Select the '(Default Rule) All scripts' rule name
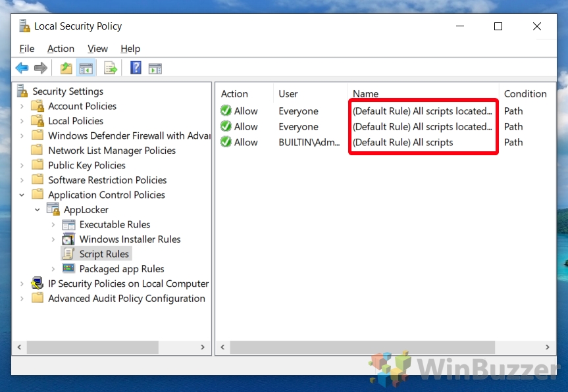 [403, 142]
